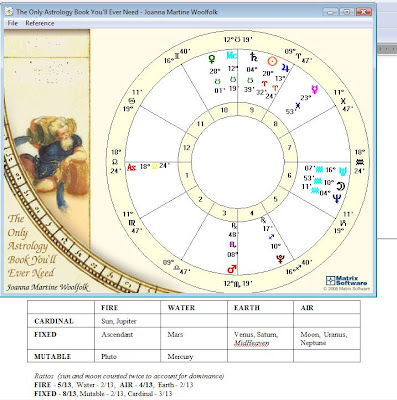
Task: Click house number 1 in inner ring
Action: tap(187, 175)
